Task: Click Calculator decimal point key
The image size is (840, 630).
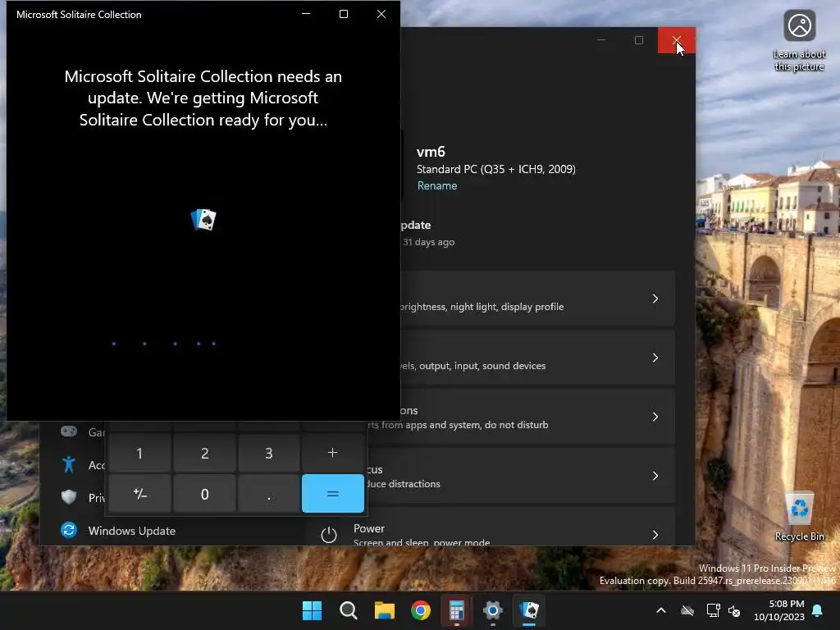Action: point(269,493)
